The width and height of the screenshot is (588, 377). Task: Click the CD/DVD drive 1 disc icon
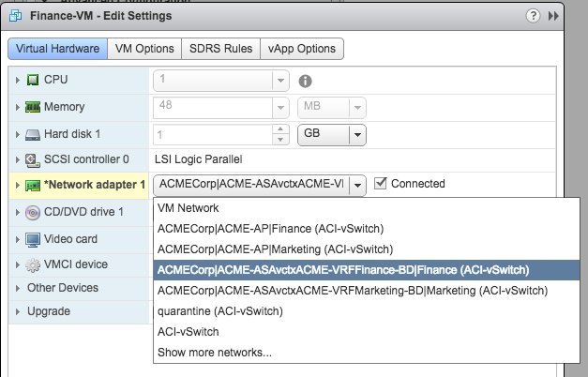coord(33,213)
